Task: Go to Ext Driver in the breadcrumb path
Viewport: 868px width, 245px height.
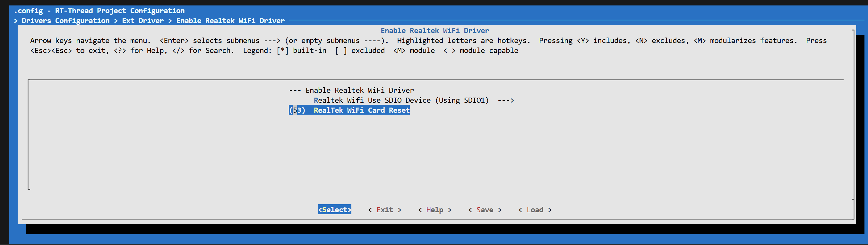Action: pos(142,21)
